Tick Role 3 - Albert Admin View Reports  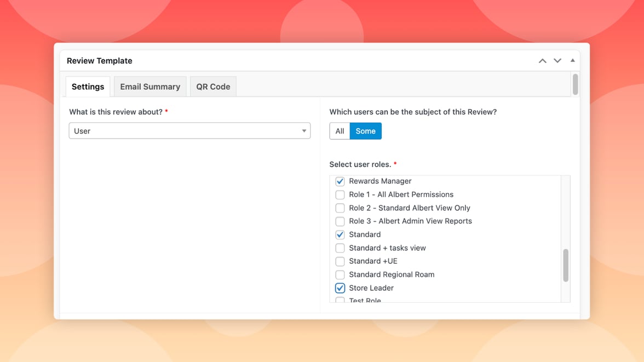tap(340, 221)
